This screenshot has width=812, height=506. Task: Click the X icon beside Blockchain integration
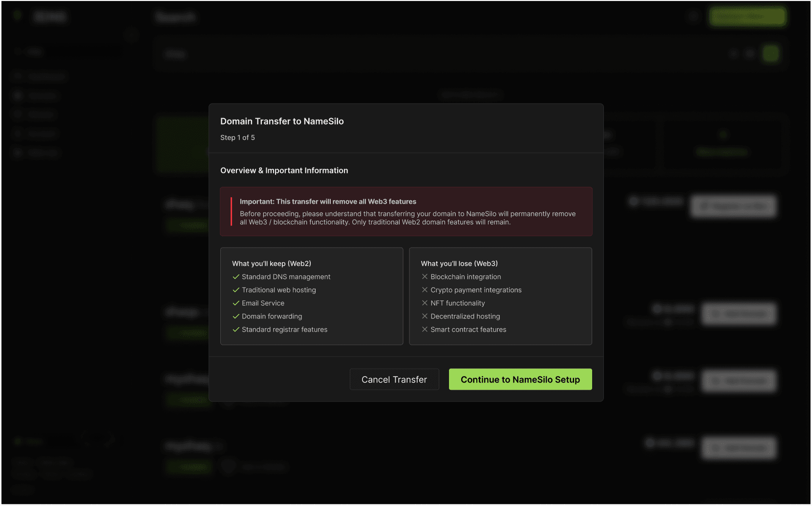pyautogui.click(x=425, y=277)
